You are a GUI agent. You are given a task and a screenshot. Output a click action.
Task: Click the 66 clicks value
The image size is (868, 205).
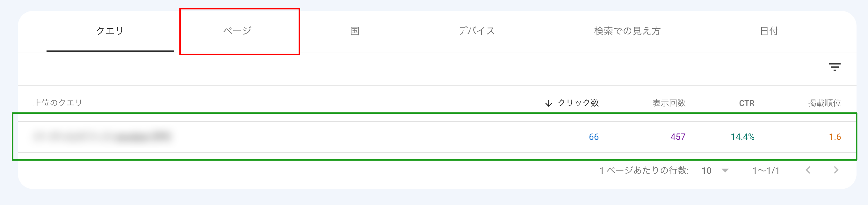coord(593,137)
